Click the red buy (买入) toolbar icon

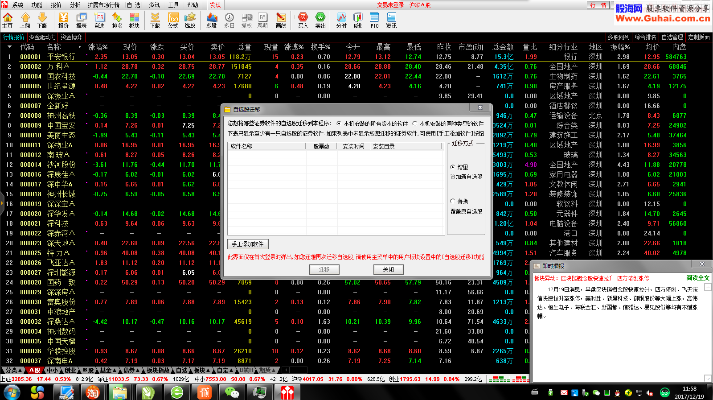point(303,20)
